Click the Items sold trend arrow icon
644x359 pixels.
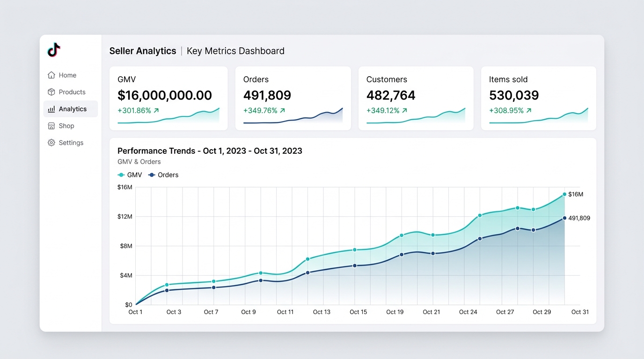tap(529, 111)
